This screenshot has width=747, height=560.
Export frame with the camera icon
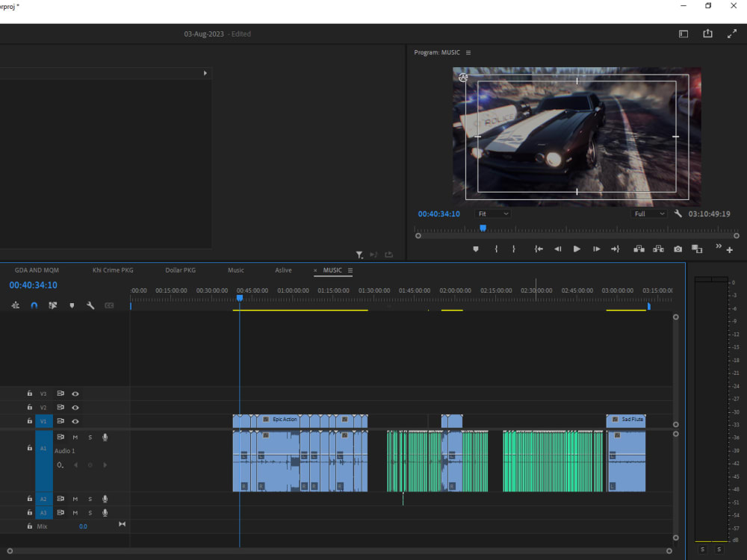pos(678,249)
